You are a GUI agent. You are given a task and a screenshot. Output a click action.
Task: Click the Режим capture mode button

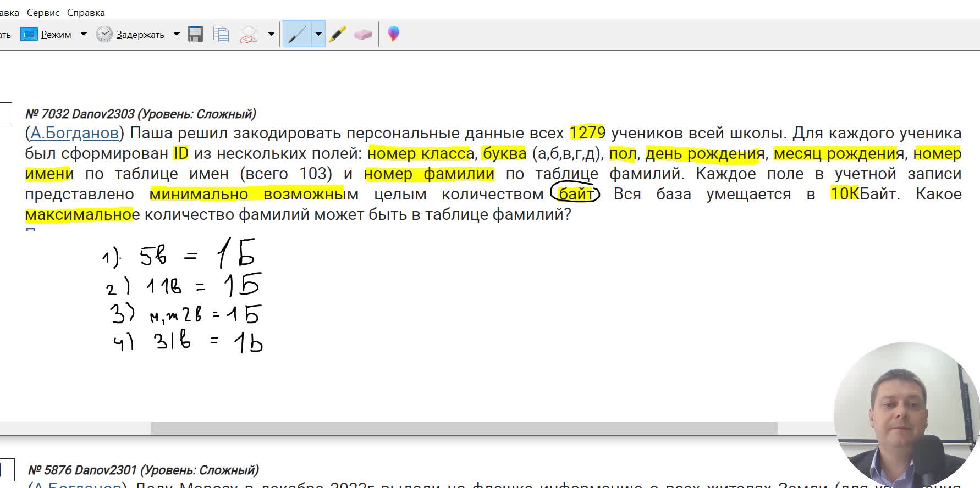(x=46, y=34)
